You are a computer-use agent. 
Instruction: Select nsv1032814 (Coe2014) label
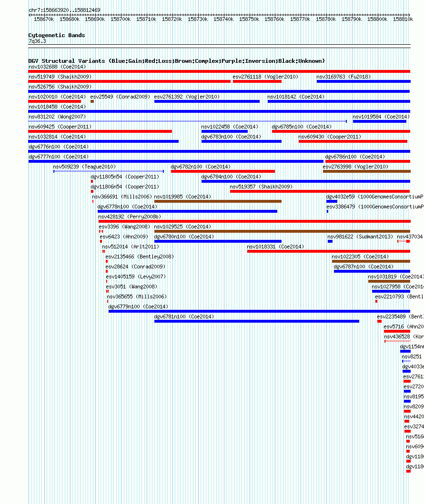point(57,137)
